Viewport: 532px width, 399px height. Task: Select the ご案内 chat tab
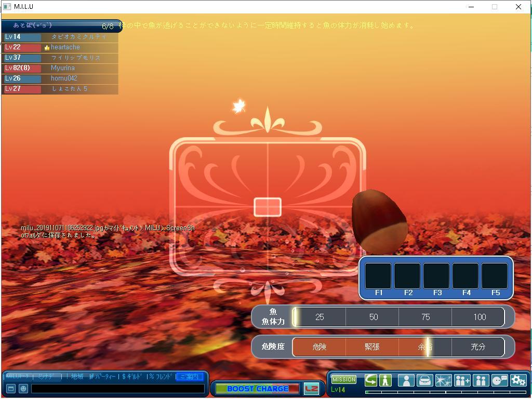pos(190,376)
